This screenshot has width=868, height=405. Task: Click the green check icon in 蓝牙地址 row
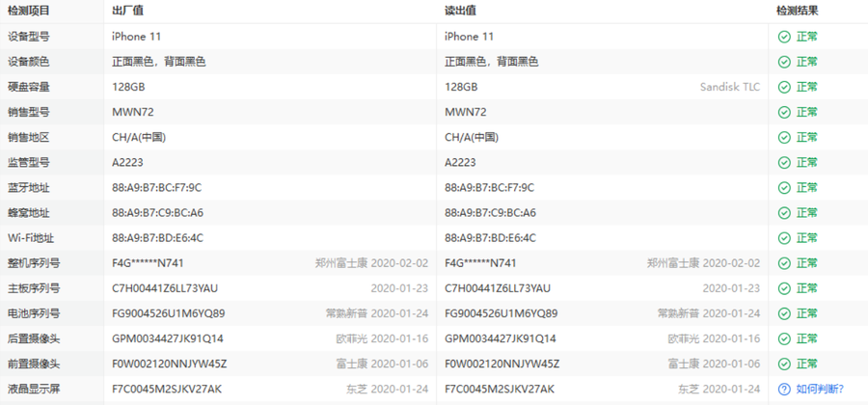pyautogui.click(x=784, y=188)
